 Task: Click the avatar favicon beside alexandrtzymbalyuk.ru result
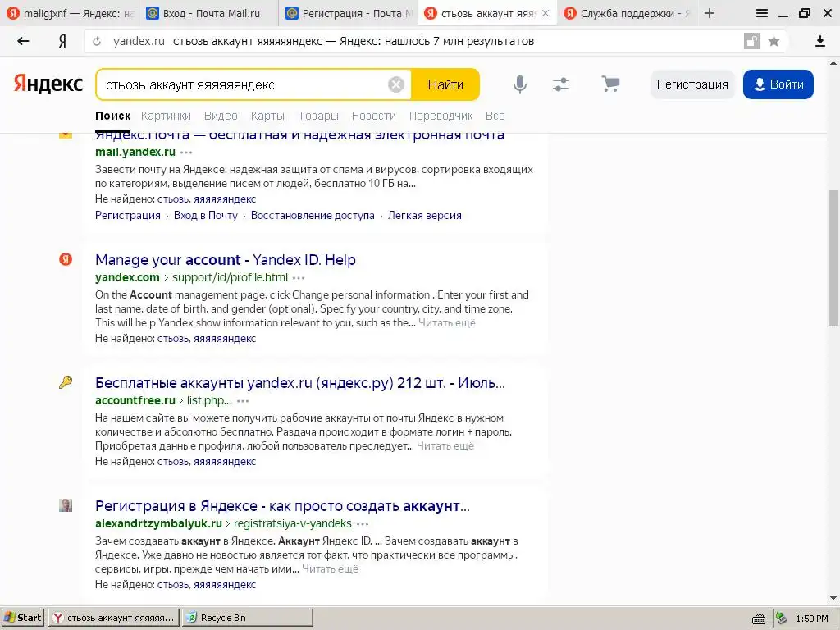pos(66,505)
